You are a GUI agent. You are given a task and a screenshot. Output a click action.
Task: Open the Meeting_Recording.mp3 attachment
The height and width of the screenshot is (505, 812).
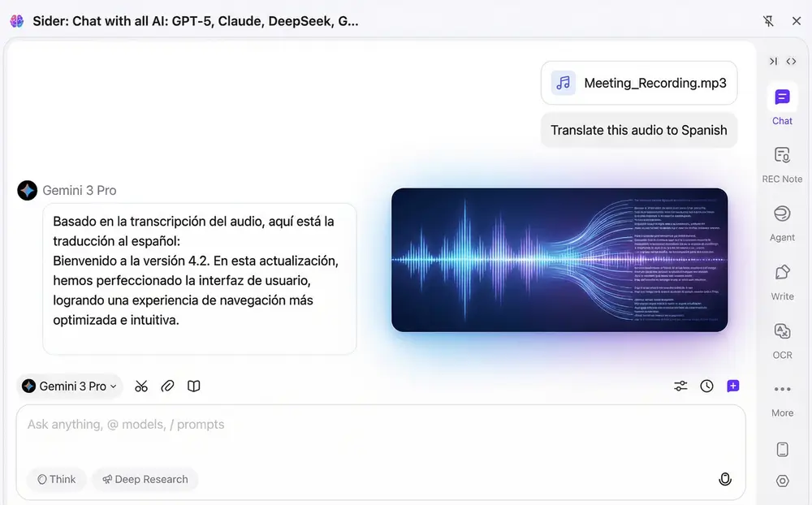coord(639,83)
